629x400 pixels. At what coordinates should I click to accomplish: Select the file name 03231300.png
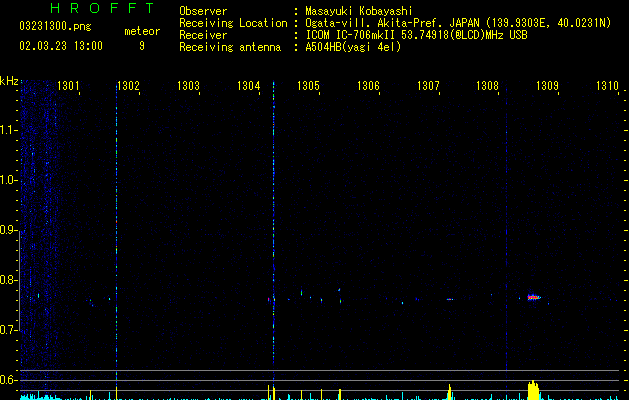55,27
